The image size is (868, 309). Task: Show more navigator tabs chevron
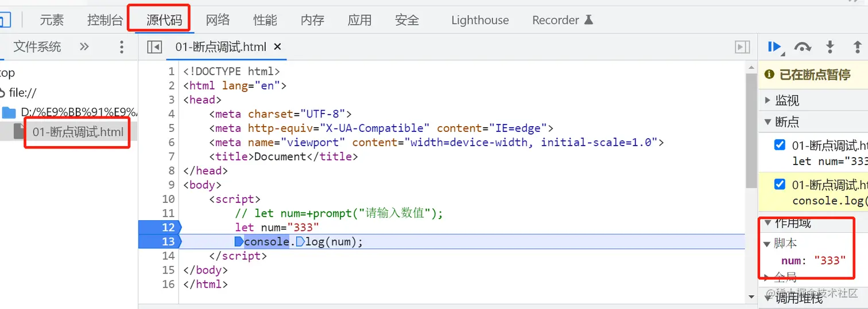(x=84, y=46)
